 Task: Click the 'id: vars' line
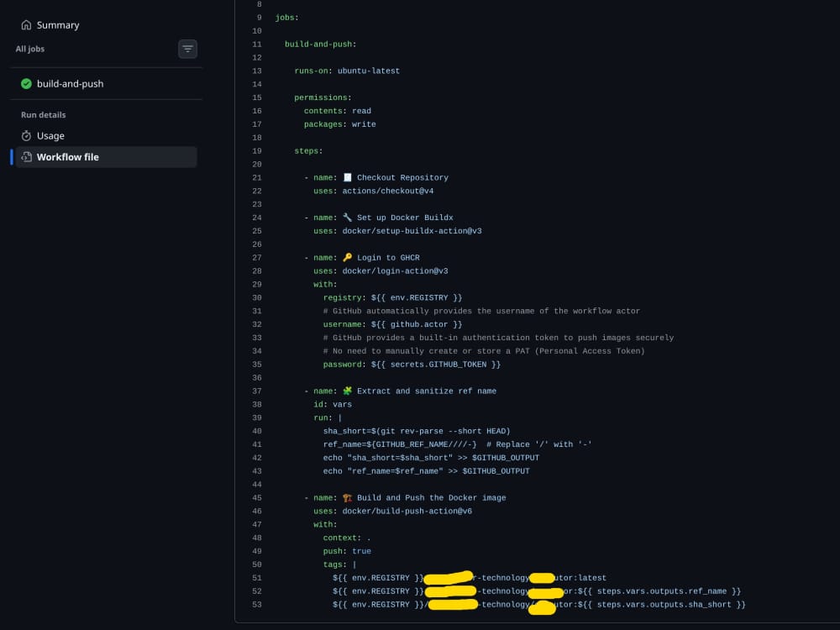tap(333, 405)
